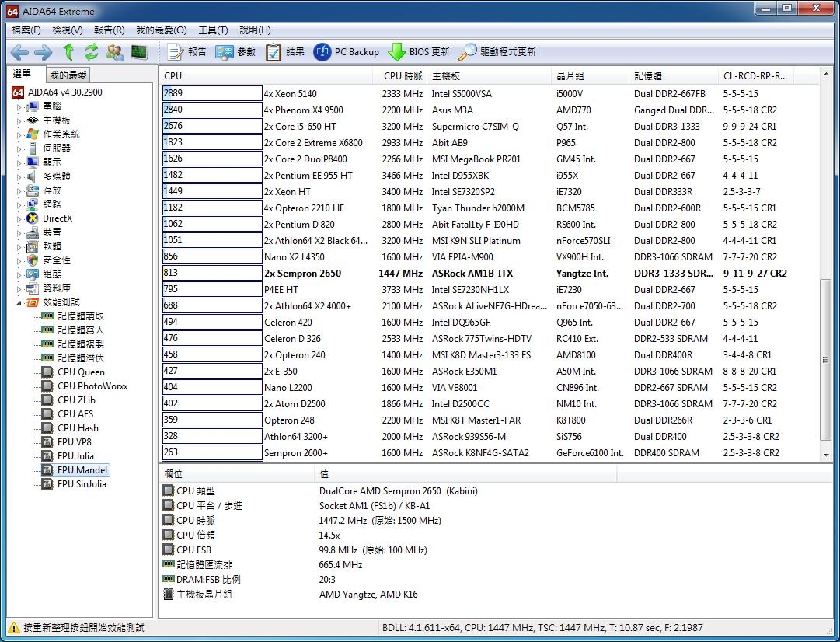Viewport: 840px width, 642px height.
Task: Click the Back navigation arrow
Action: 19,52
